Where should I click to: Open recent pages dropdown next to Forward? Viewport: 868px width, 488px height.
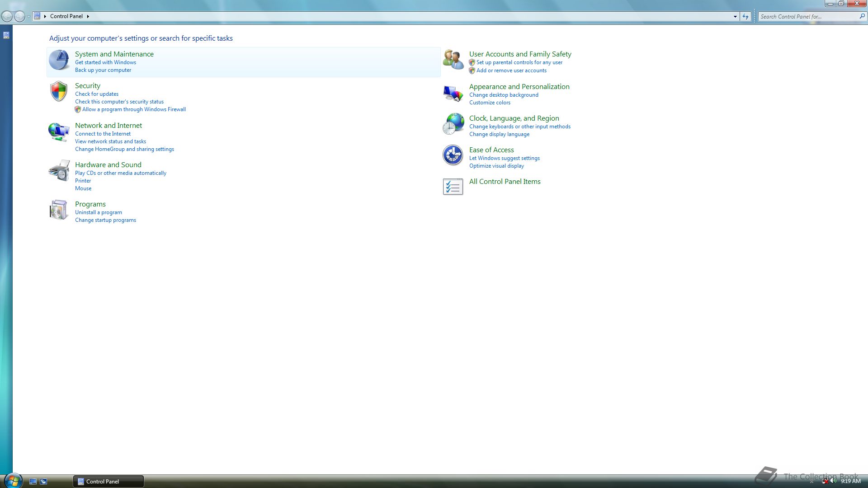(x=28, y=17)
